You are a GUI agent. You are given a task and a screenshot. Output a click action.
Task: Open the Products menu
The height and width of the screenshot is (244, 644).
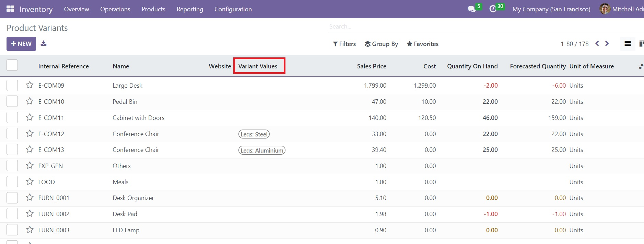click(x=153, y=9)
